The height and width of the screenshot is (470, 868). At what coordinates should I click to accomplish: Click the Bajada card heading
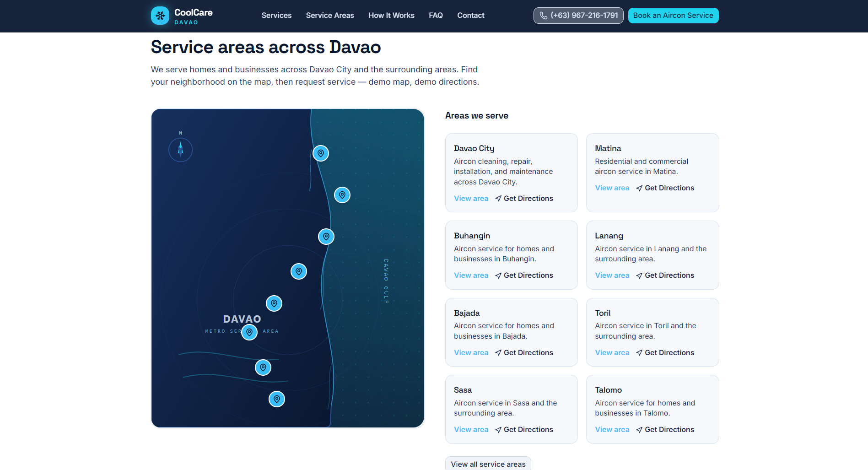[467, 313]
